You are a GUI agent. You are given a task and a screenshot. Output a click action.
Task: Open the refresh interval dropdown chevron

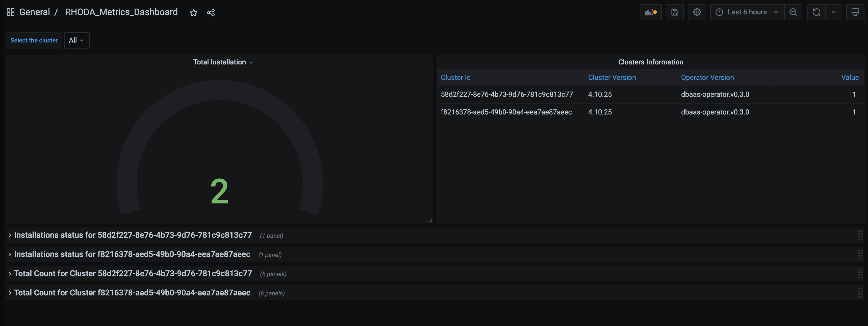pyautogui.click(x=834, y=12)
